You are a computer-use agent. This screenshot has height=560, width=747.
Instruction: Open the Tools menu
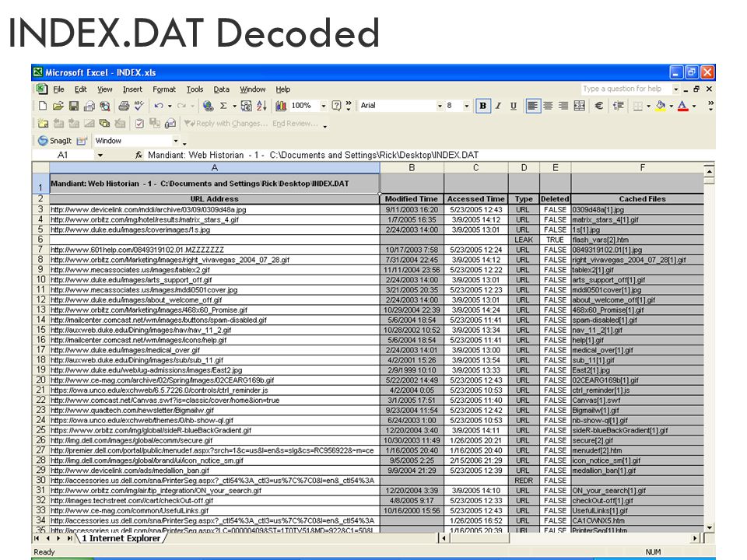195,89
